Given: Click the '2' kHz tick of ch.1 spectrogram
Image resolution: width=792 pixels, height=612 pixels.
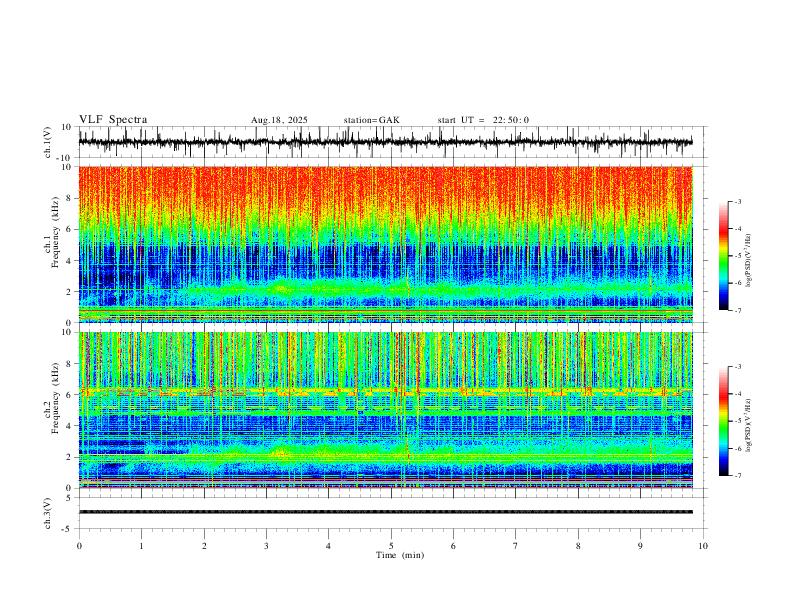Looking at the screenshot, I should point(69,292).
